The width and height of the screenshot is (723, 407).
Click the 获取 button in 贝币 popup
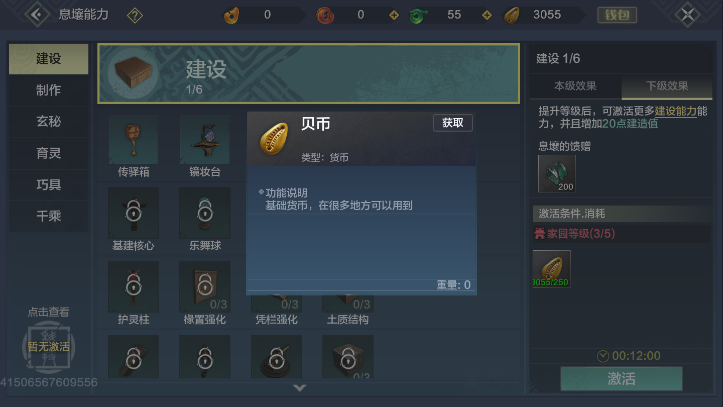pyautogui.click(x=453, y=123)
